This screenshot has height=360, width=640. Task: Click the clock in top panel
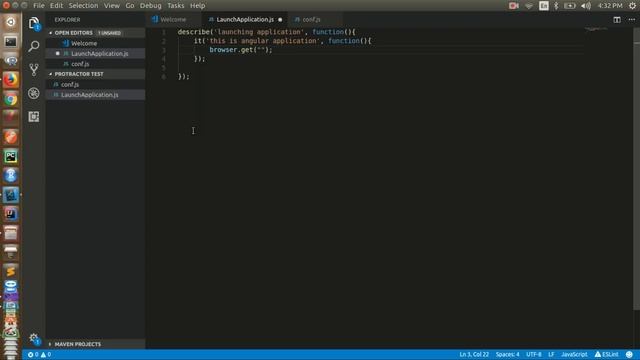(610, 6)
